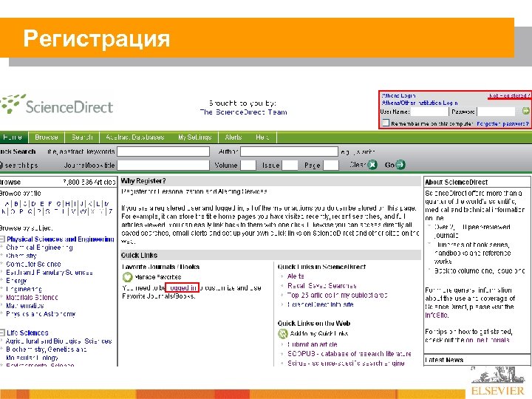Click the Manage Favorites label
The width and height of the screenshot is (532, 399).
tap(158, 277)
